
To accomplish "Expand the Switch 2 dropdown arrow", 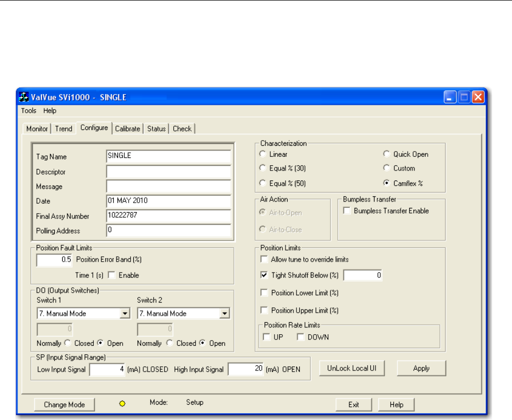I will (224, 314).
